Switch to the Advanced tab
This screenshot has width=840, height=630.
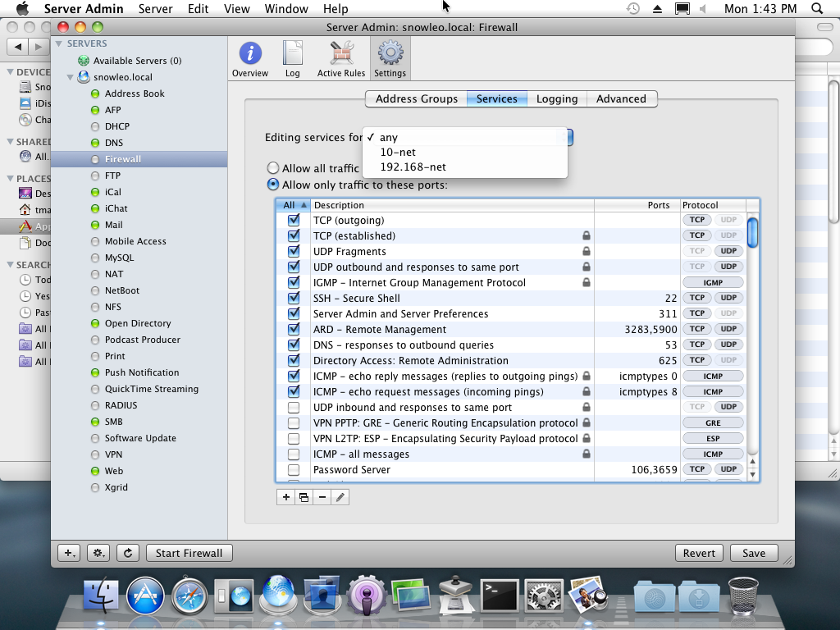622,99
